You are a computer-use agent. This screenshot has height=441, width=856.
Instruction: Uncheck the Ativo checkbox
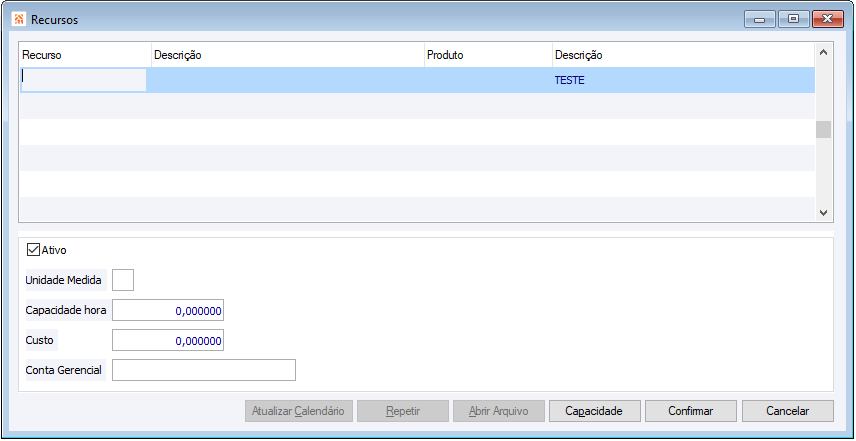click(33, 251)
